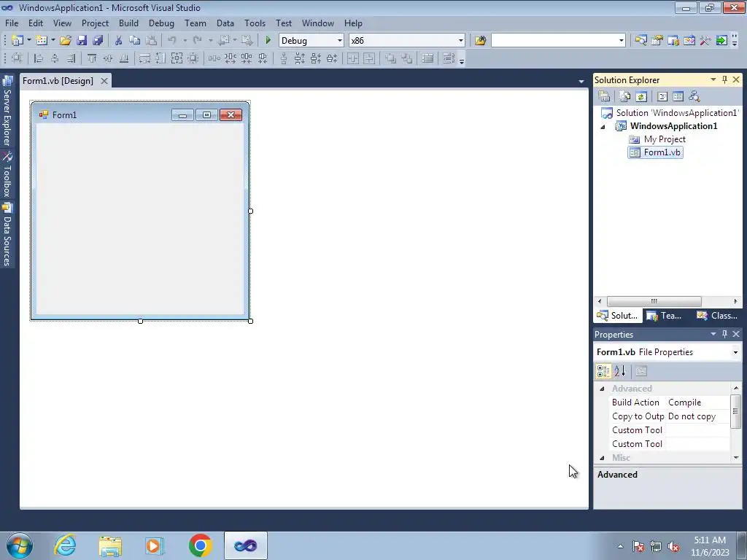Open the Debug configuration dropdown

(339, 41)
